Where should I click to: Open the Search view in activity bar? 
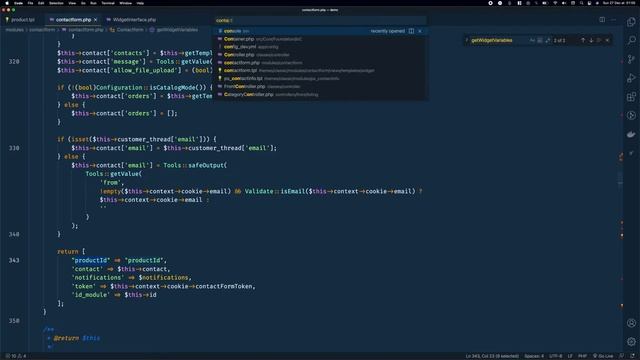click(631, 40)
